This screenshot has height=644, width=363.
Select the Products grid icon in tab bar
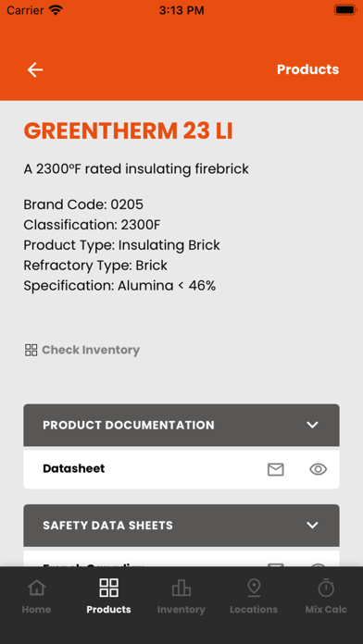coord(109,588)
